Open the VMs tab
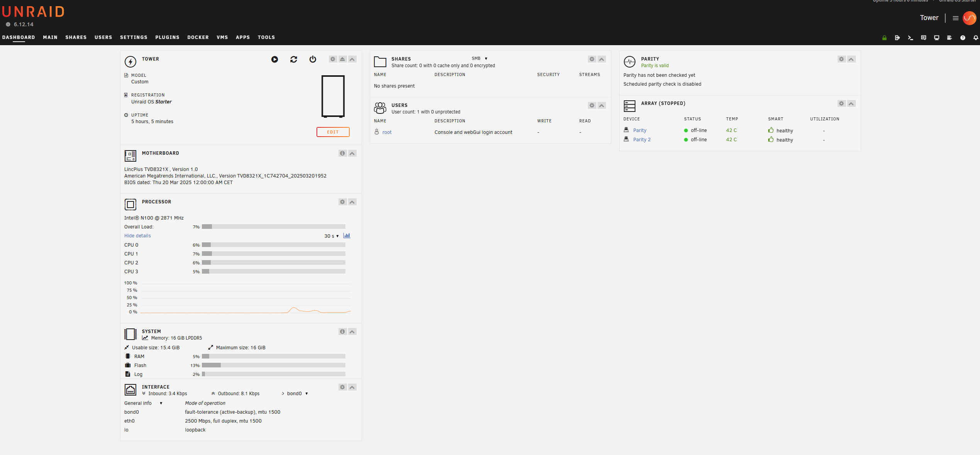980x455 pixels. tap(222, 37)
